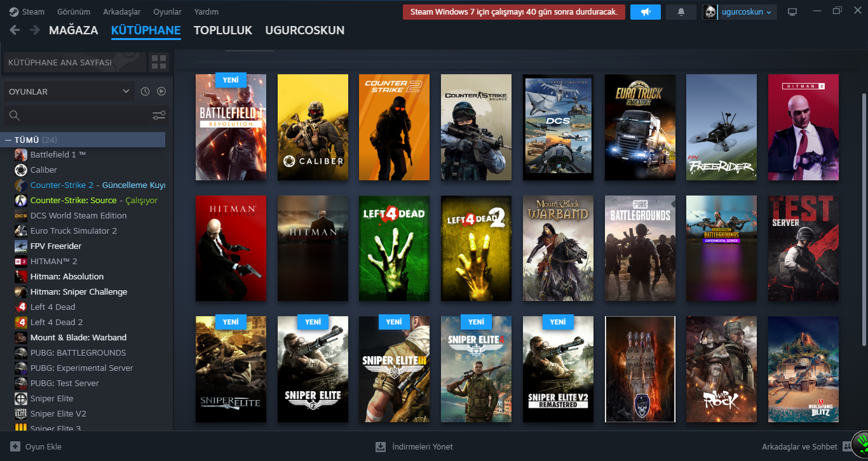Expand the OYUNLAR filter dropdown
The width and height of the screenshot is (868, 461).
point(69,91)
